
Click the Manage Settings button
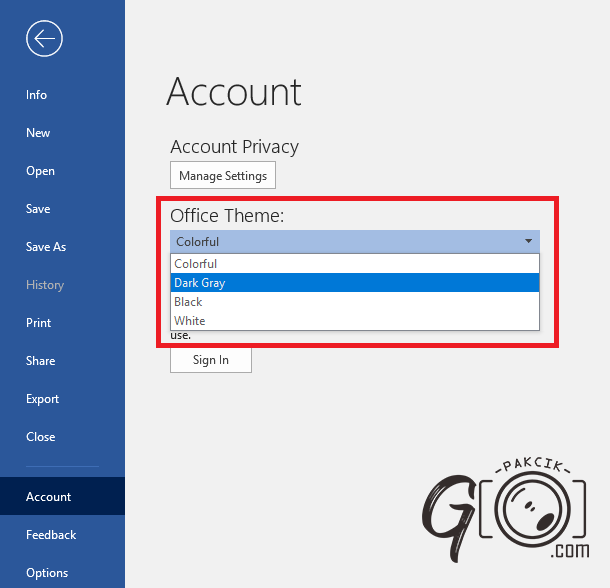(223, 176)
